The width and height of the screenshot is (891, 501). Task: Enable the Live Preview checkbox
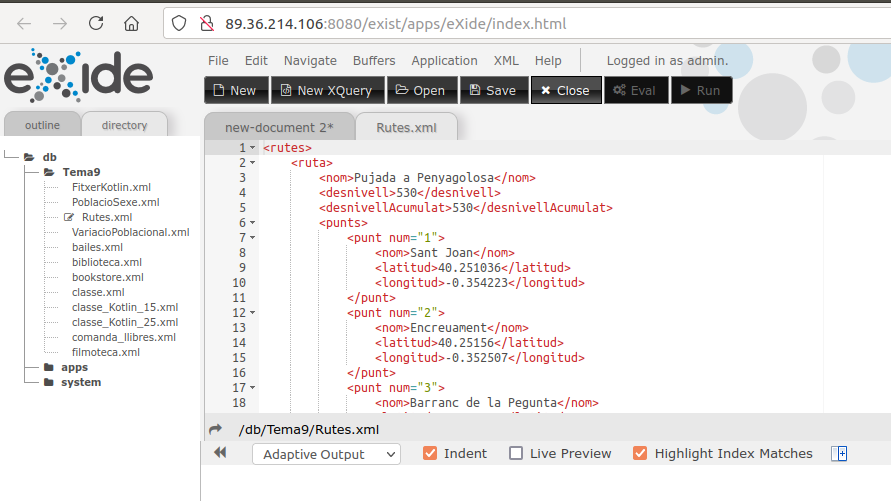click(x=516, y=453)
